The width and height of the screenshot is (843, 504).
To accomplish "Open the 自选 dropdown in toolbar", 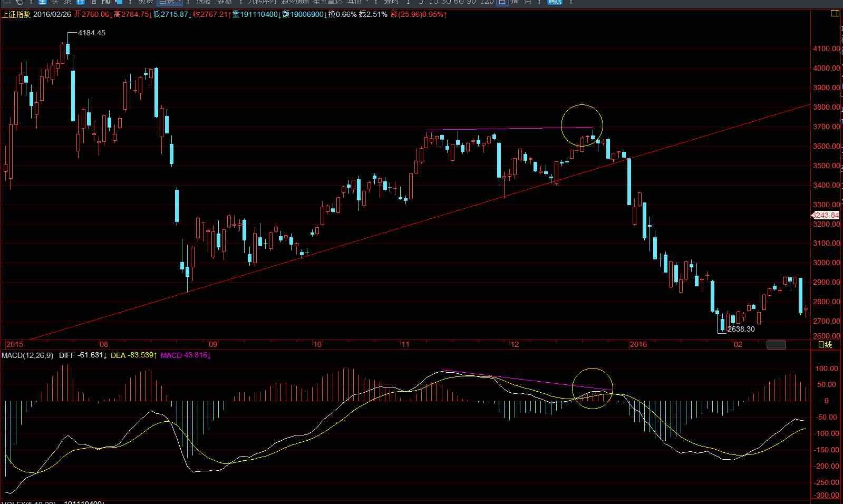I will coord(169,2).
